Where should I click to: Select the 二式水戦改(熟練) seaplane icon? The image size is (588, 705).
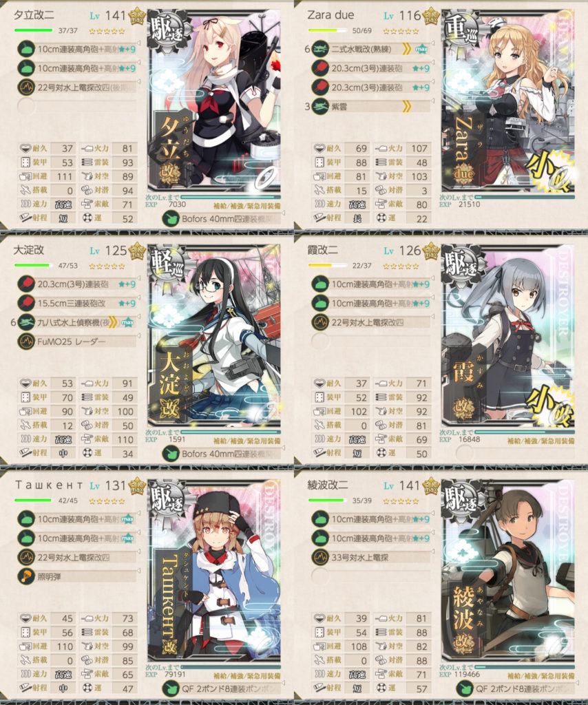coord(320,49)
